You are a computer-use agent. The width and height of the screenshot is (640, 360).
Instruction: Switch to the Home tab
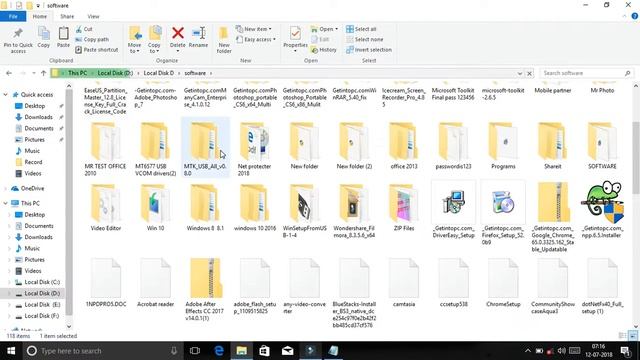pos(40,16)
